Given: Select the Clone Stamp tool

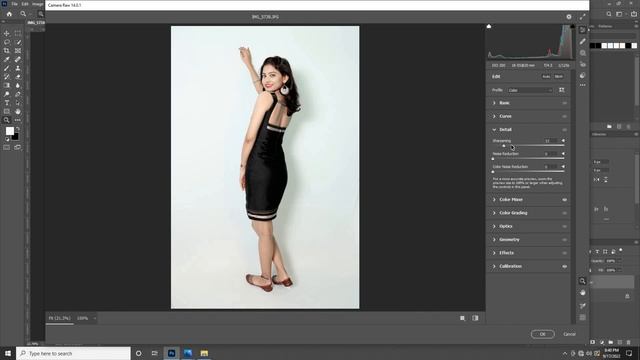Looking at the screenshot, I should pyautogui.click(x=18, y=68).
